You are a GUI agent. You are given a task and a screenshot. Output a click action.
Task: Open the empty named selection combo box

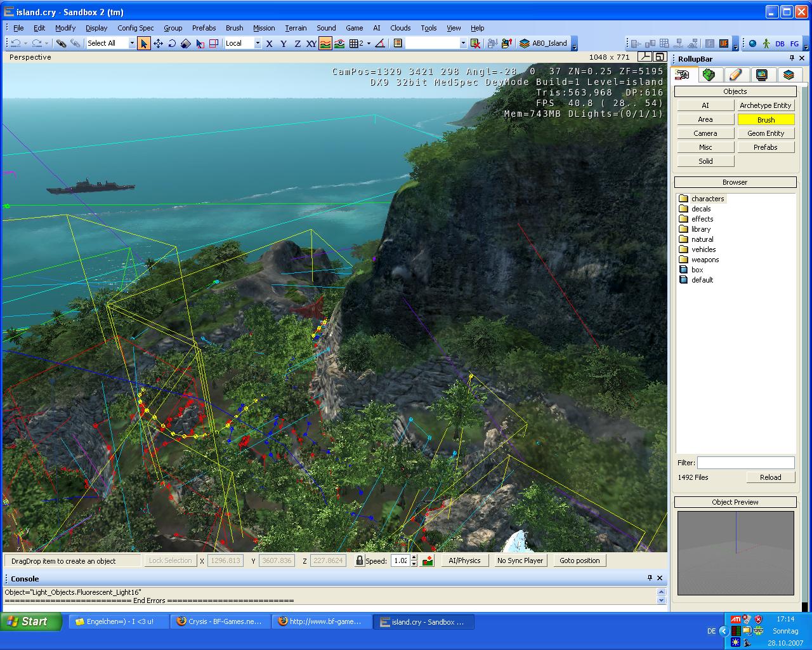(436, 43)
